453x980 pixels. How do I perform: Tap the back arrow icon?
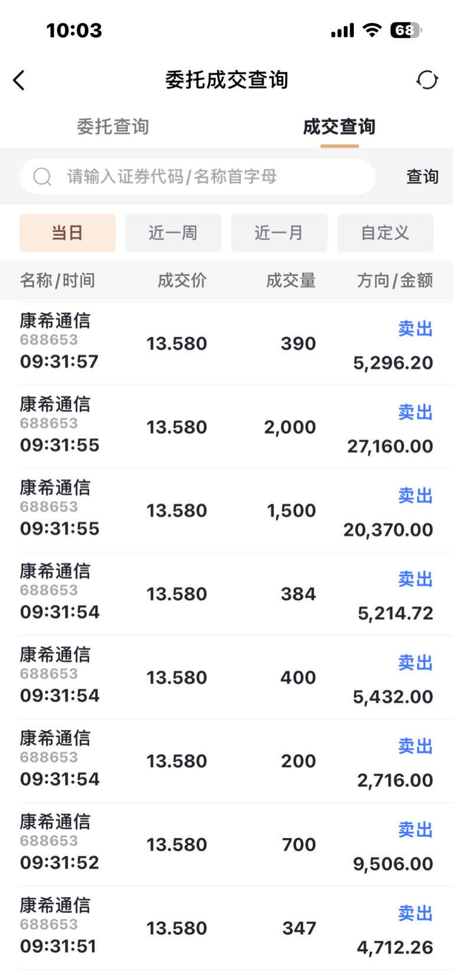(19, 80)
